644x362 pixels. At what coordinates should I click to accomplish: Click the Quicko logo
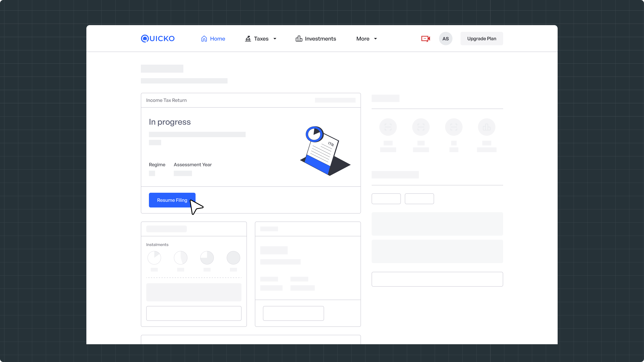157,39
